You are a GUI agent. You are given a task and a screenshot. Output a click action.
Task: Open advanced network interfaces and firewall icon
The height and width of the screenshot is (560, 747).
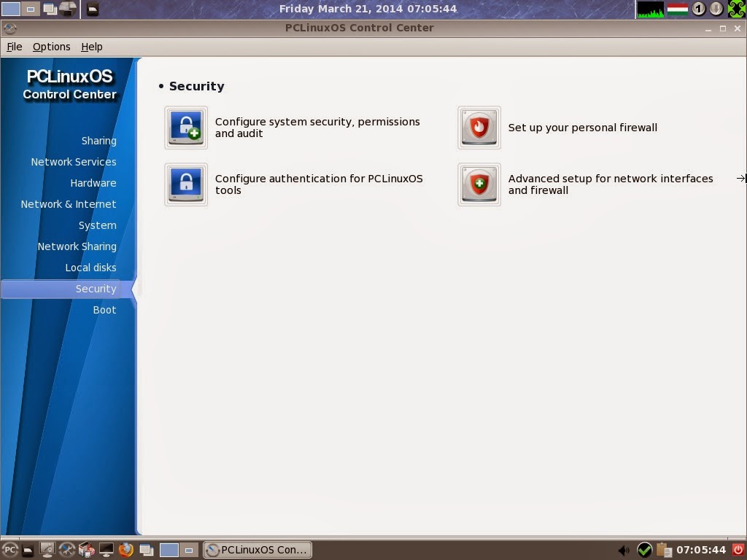coord(479,184)
